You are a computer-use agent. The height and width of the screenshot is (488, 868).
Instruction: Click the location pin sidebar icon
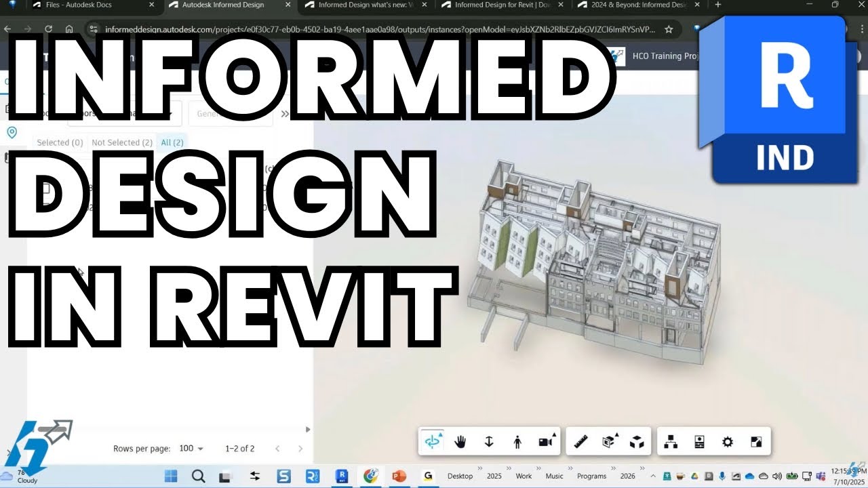pyautogui.click(x=12, y=132)
